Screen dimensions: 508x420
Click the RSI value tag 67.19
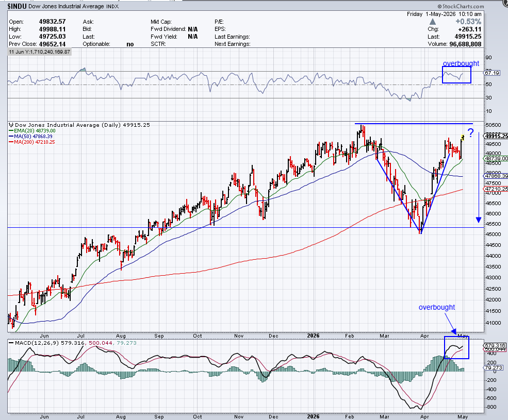pos(492,73)
